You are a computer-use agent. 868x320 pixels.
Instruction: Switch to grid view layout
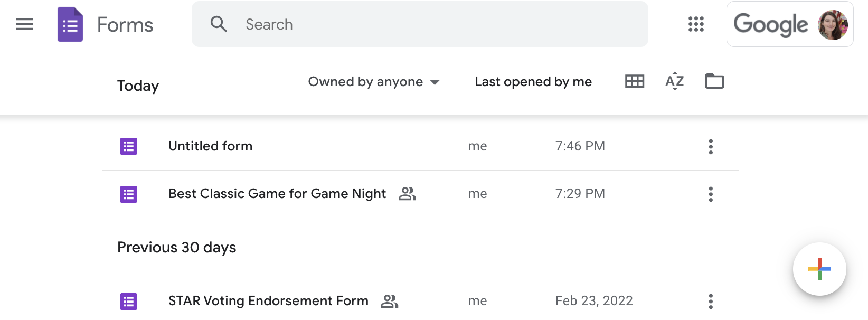point(635,81)
